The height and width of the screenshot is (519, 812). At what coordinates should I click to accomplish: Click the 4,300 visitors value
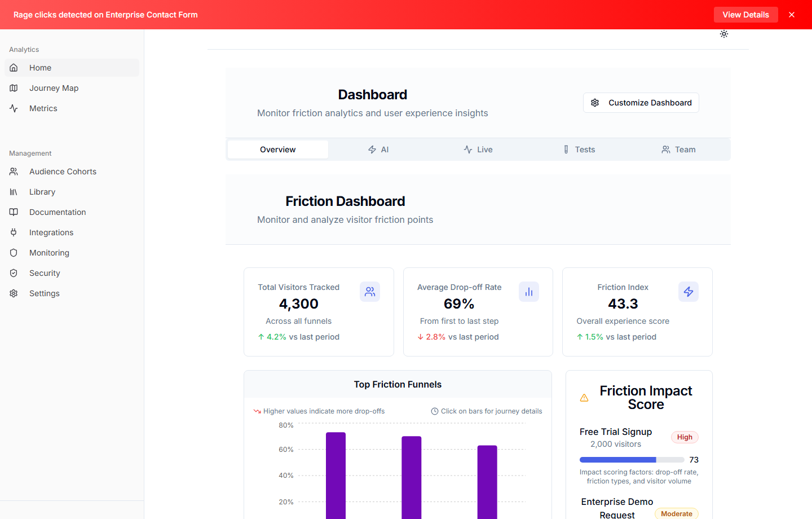(x=299, y=304)
